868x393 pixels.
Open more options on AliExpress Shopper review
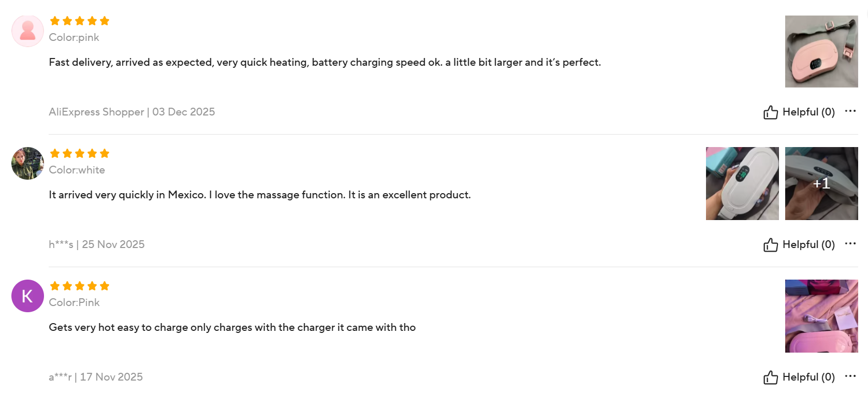(x=850, y=111)
